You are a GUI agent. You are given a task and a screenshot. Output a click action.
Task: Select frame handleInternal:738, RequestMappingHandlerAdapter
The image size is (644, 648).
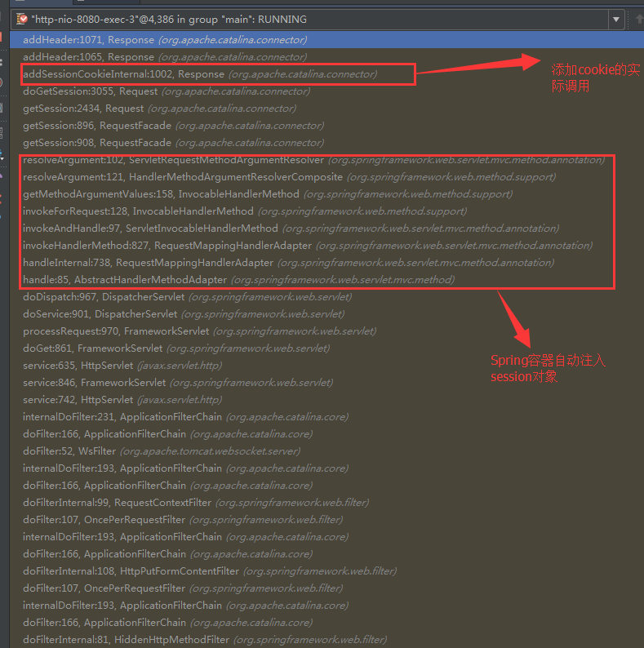click(x=326, y=263)
